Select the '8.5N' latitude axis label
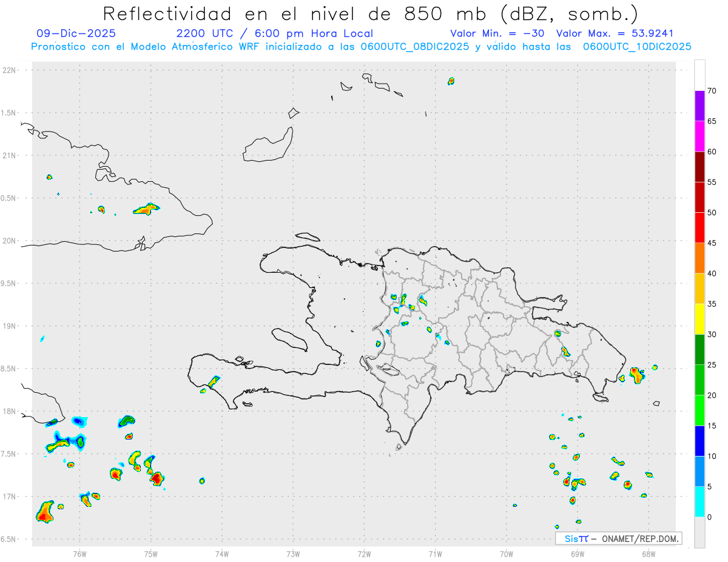Image resolution: width=728 pixels, height=562 pixels. pyautogui.click(x=9, y=369)
